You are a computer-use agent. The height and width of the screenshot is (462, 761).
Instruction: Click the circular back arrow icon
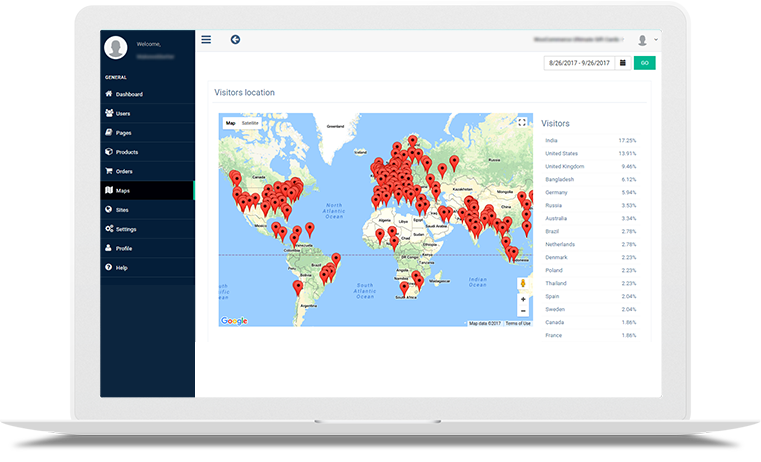[235, 40]
